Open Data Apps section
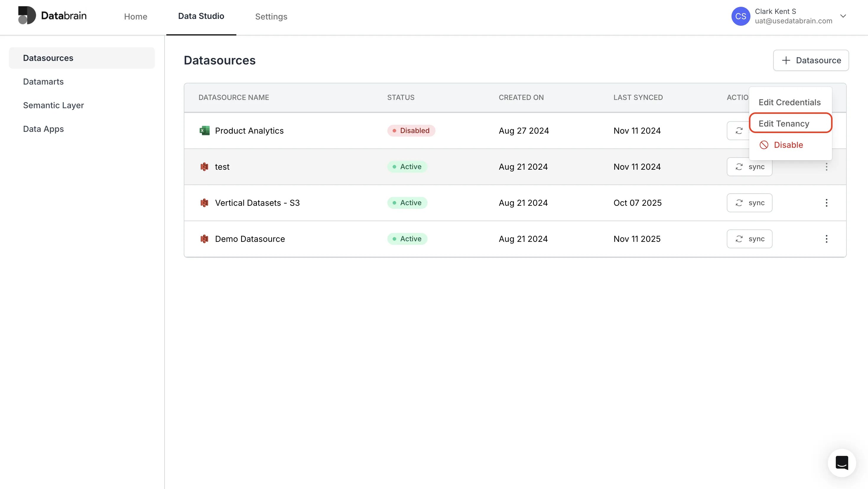Viewport: 868px width, 489px height. point(43,129)
